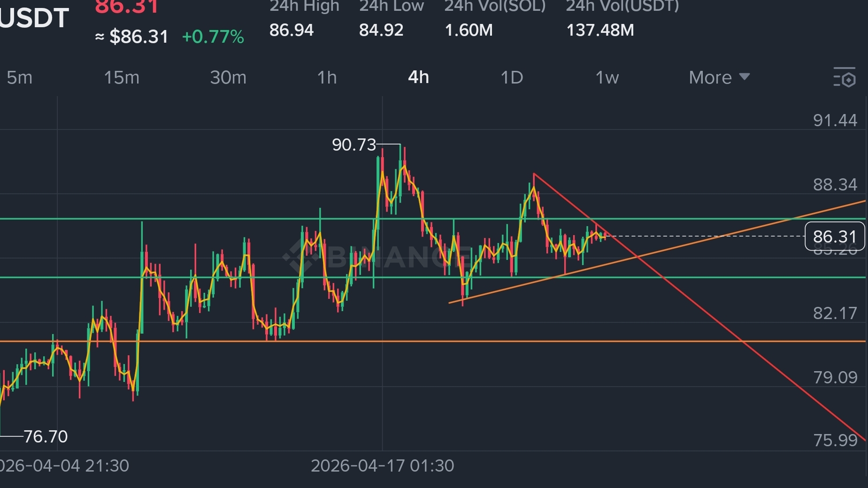Click the 90.73 high price label

(354, 145)
